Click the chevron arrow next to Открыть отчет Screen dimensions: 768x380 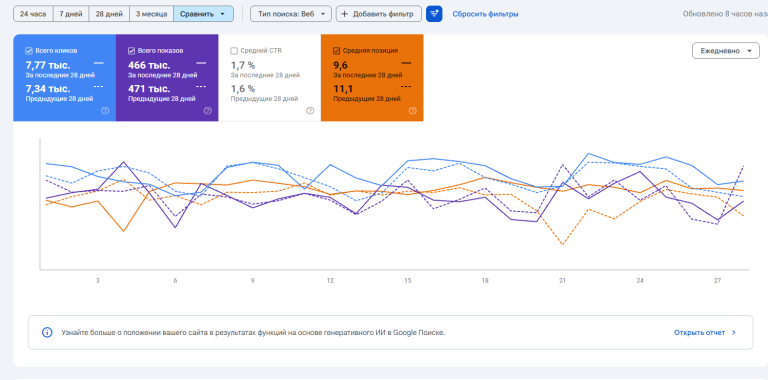pos(734,332)
